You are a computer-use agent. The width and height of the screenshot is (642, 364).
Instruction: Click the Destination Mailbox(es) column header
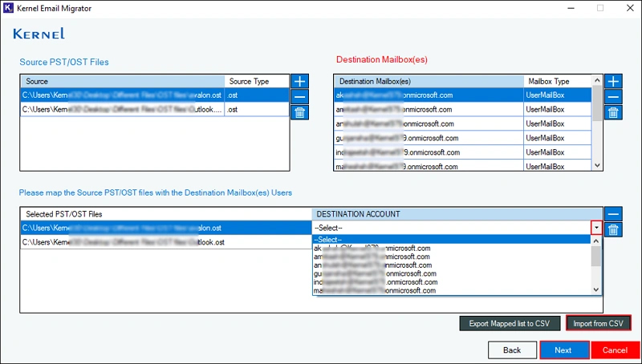(x=429, y=81)
